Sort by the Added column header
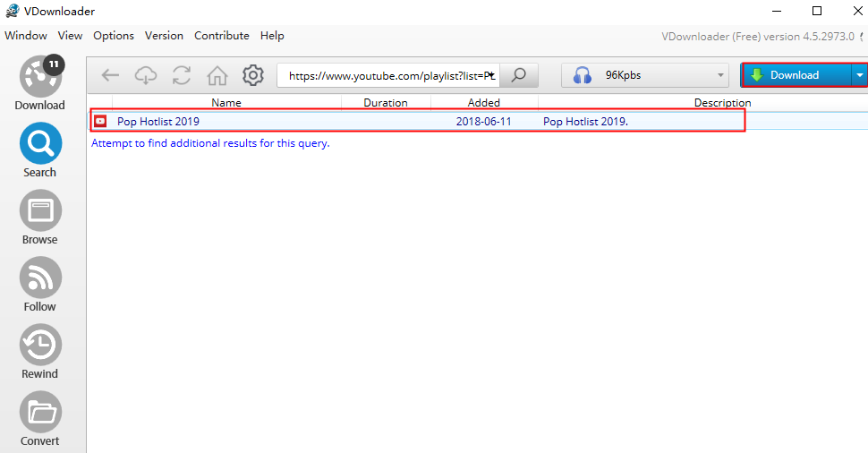This screenshot has height=453, width=868. click(484, 102)
